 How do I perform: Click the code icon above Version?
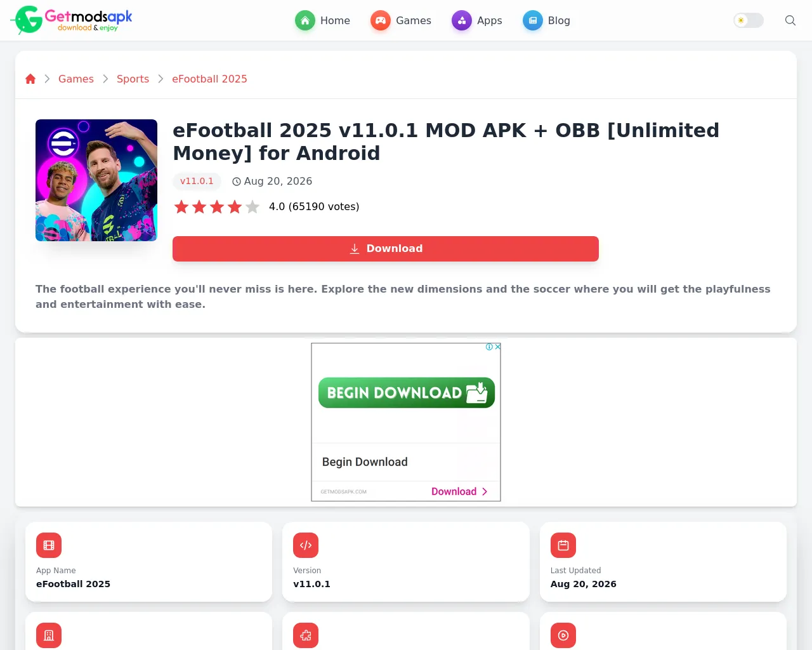pyautogui.click(x=306, y=545)
